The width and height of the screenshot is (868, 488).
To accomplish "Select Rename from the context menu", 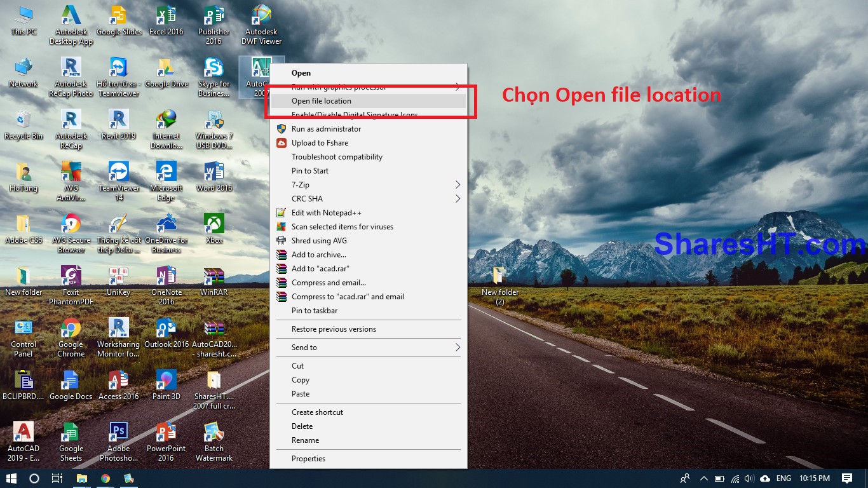I will pyautogui.click(x=369, y=440).
